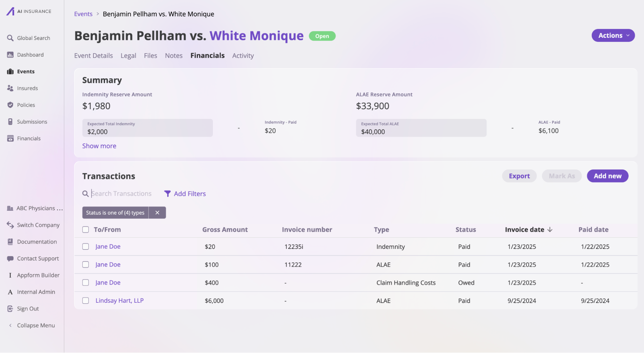Image resolution: width=644 pixels, height=353 pixels.
Task: Toggle the select-all transactions checkbox
Action: [85, 230]
